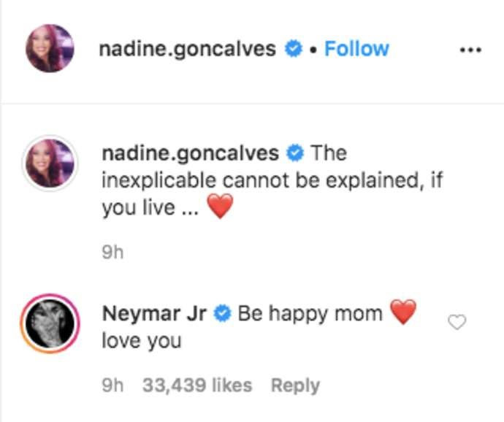Image resolution: width=504 pixels, height=422 pixels.
Task: Click the red heart emoji in Neymar's comment
Action: pos(402,313)
